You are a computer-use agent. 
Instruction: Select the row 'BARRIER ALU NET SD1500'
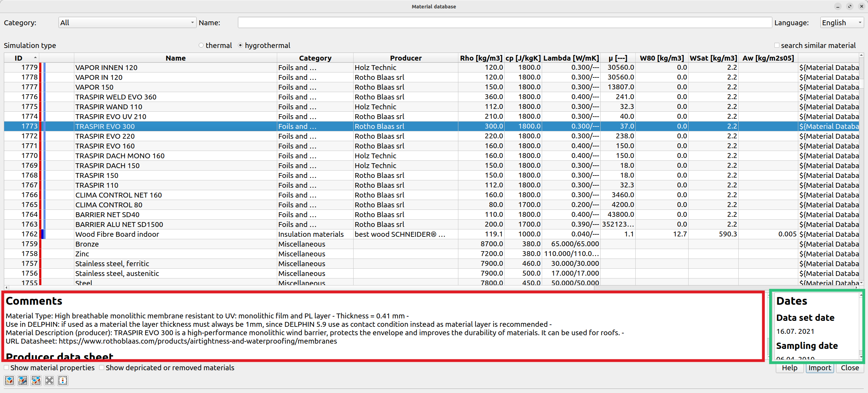431,225
